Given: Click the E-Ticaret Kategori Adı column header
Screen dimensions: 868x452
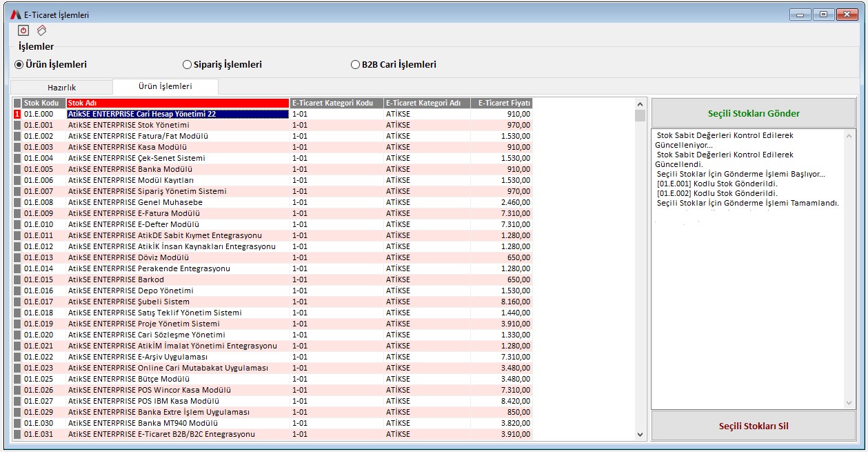Looking at the screenshot, I should point(427,103).
